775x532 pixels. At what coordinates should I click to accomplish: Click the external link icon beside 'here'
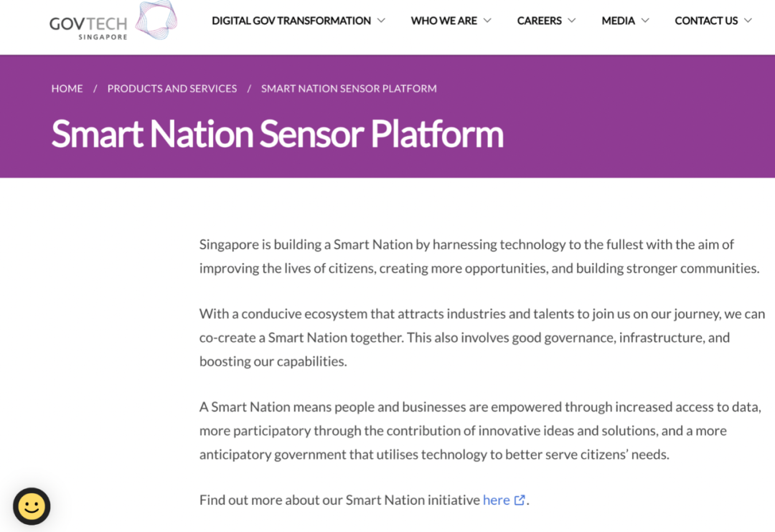(x=520, y=500)
